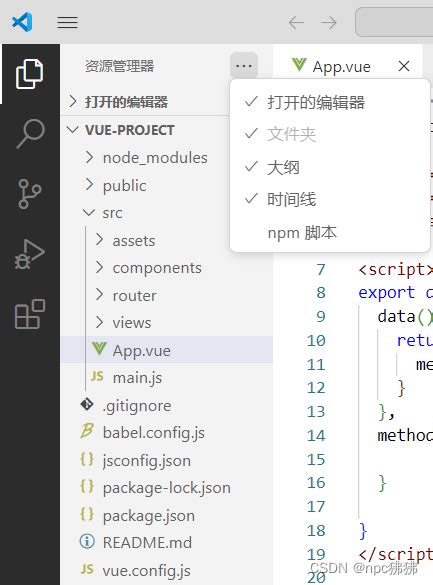Screen dimensions: 433x585
Task: Click the JS icon beside main.js
Action: click(97, 376)
